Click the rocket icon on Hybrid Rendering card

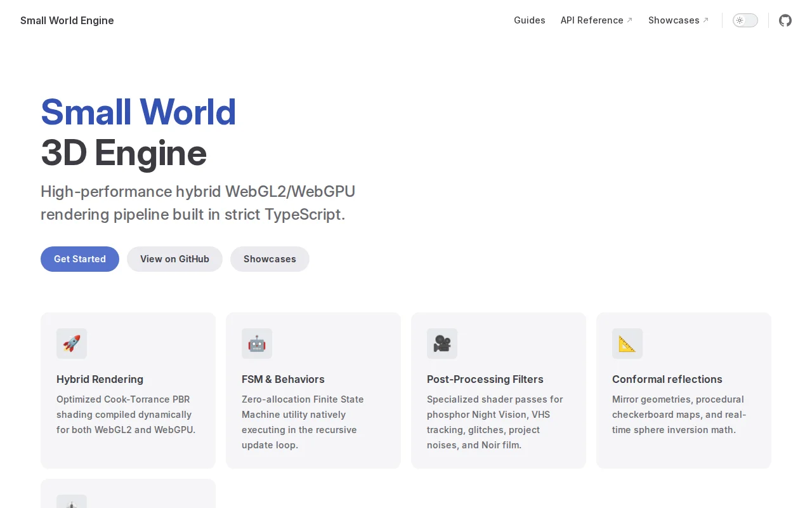coord(72,344)
